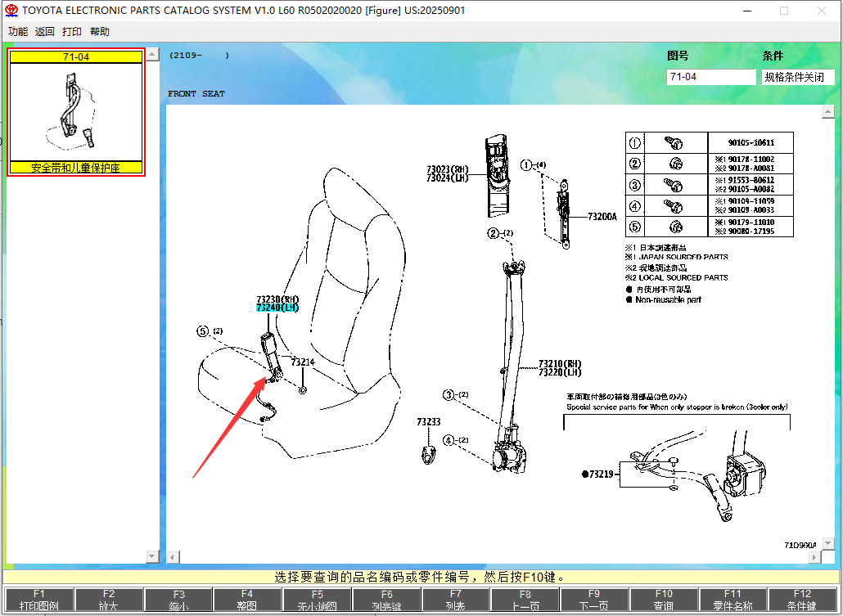Click left arrow of diagram horizontal scrollbar
843x616 pixels.
click(x=173, y=557)
